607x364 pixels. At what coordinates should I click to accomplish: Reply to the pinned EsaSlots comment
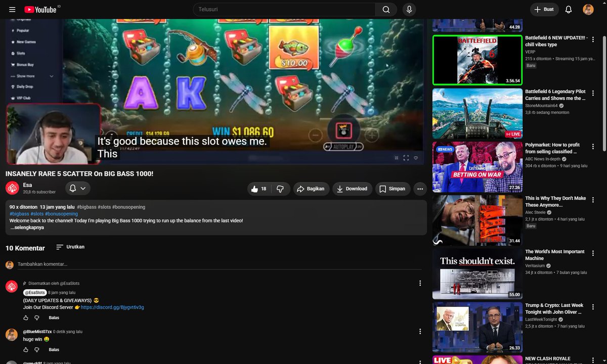(54, 317)
